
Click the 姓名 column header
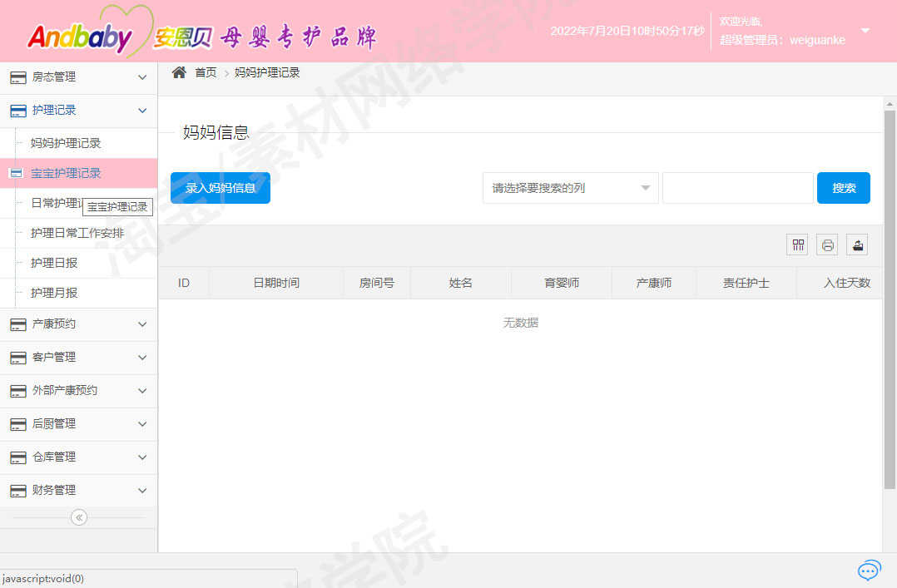click(x=460, y=283)
